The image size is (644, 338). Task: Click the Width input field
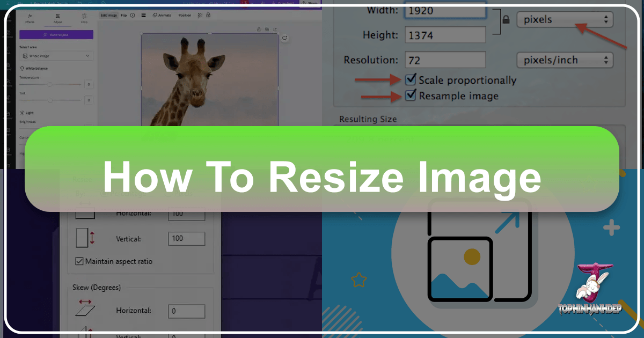(445, 12)
